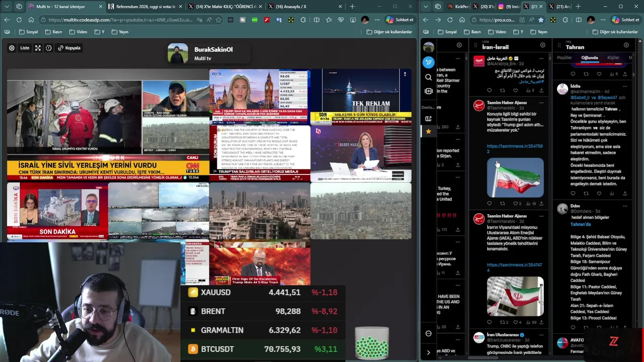Image resolution: width=644 pixels, height=362 pixels.
Task: Switch to (21) Anasayfa tab in right browser
Action: [560, 7]
